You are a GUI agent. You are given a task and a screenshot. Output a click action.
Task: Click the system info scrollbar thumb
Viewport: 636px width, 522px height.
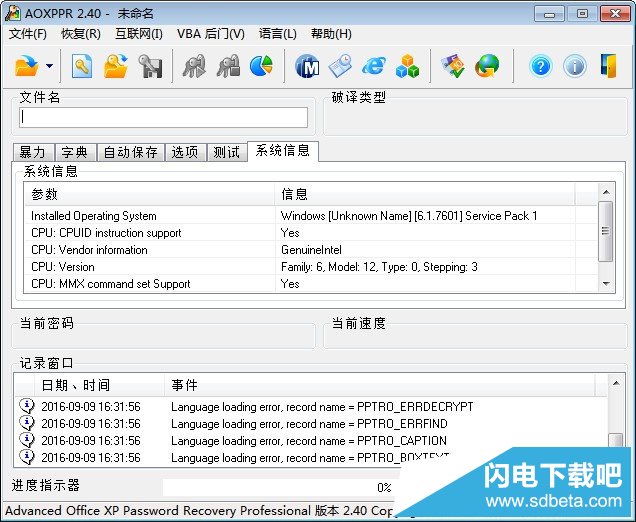606,231
